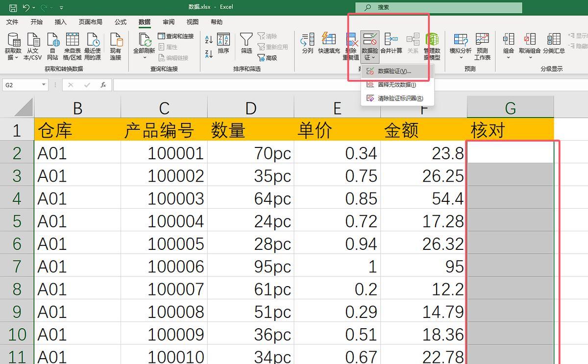
Task: Click the 查询和连接 button in ribbon
Action: pyautogui.click(x=176, y=36)
